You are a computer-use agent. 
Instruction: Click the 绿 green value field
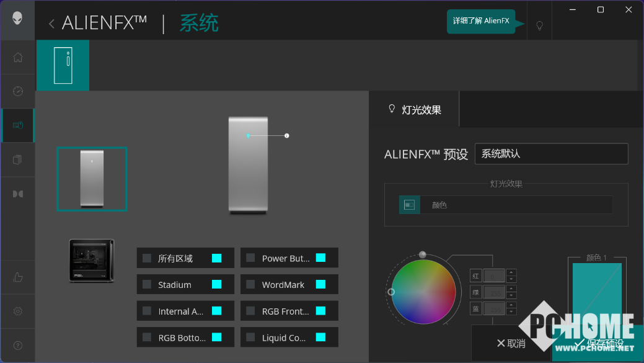point(494,292)
